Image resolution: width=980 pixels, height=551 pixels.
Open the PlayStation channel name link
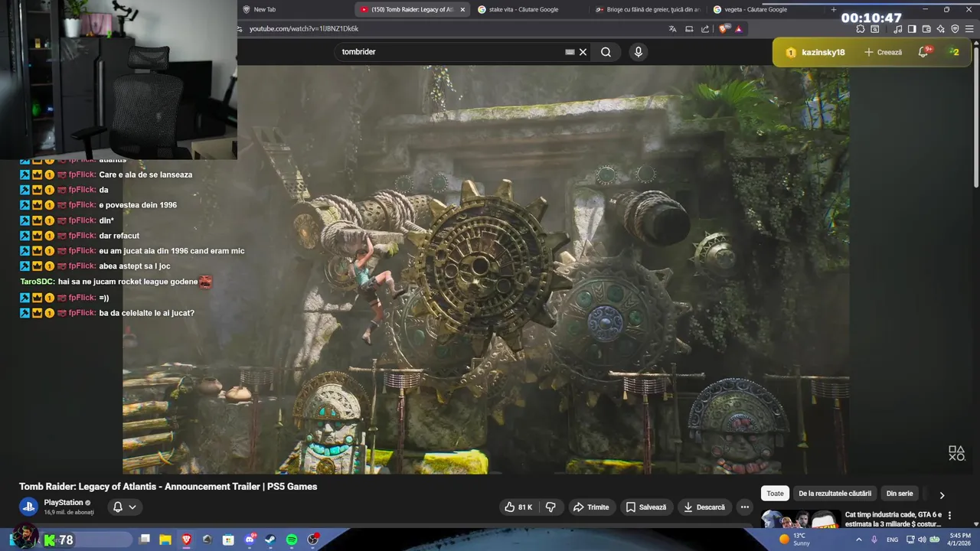64,503
